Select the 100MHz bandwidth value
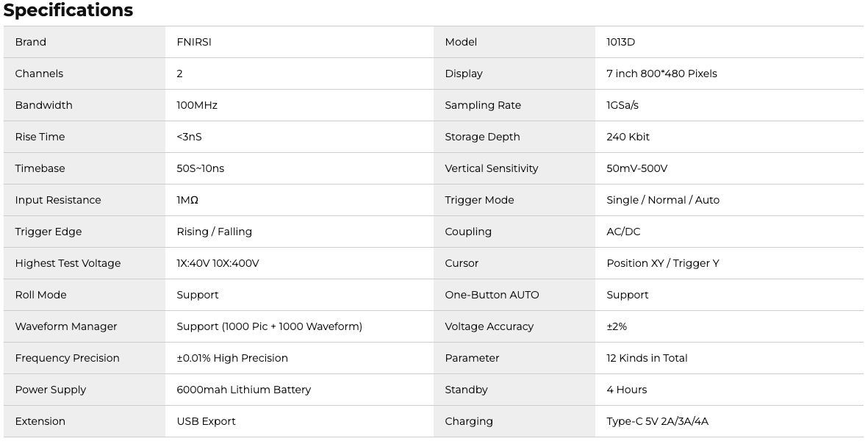Screen dimensions: 868x444 [x=197, y=105]
